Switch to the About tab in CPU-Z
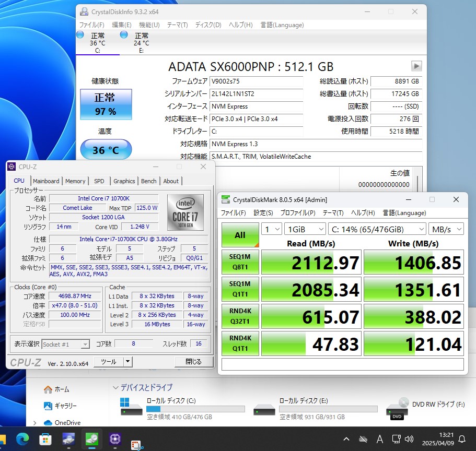 pyautogui.click(x=171, y=181)
